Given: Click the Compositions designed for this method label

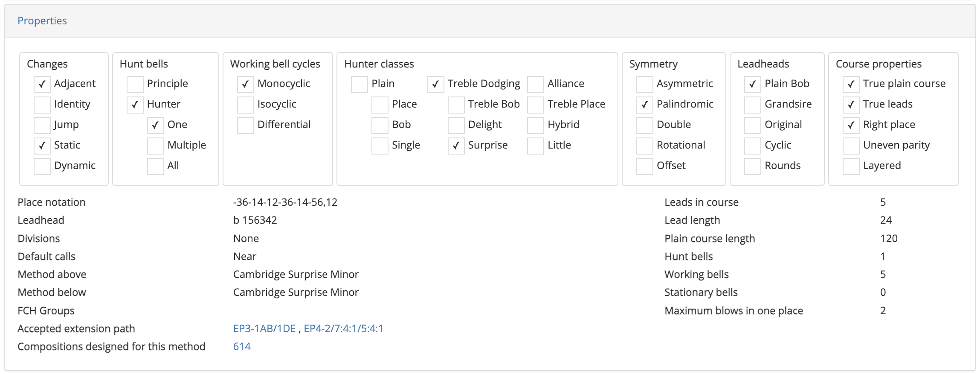Looking at the screenshot, I should tap(111, 346).
